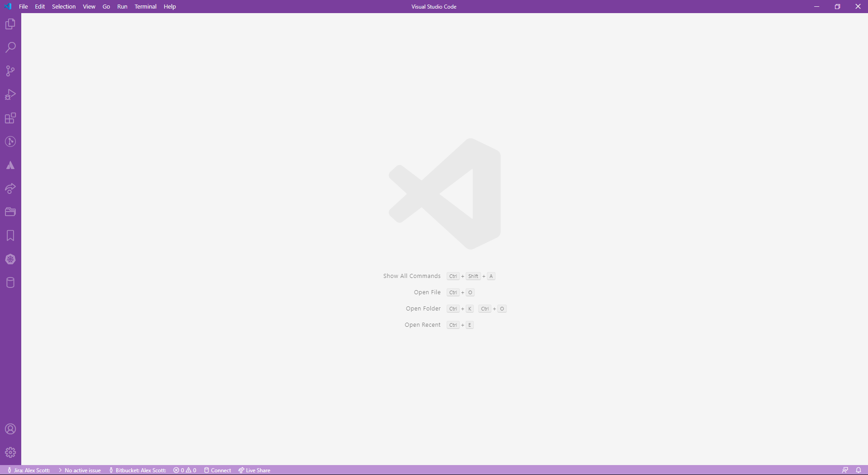This screenshot has width=868, height=475.
Task: Open notifications bell in status bar
Action: coord(859,470)
